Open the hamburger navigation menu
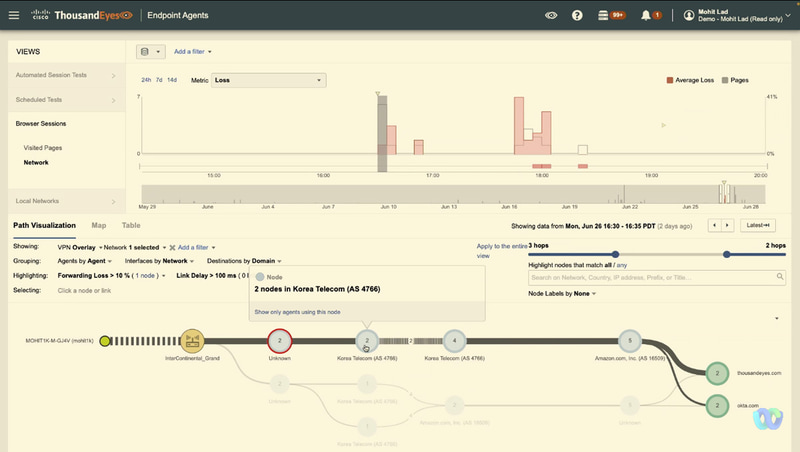The height and width of the screenshot is (452, 800). pos(14,15)
